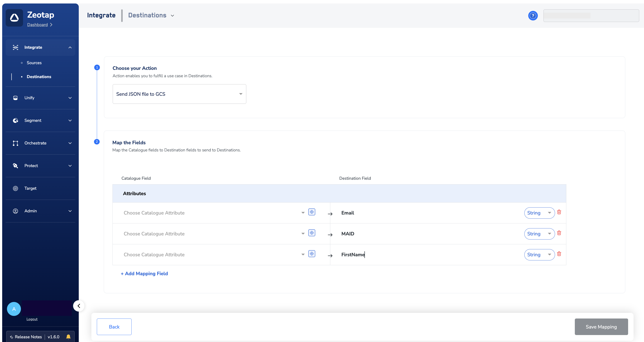Click the user avatar A
This screenshot has width=644, height=342.
point(14,309)
